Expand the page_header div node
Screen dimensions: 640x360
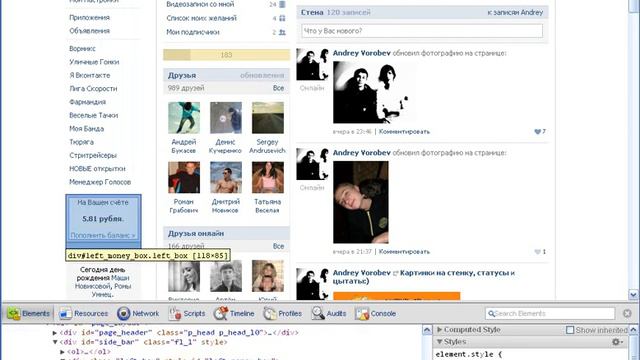coord(55,333)
